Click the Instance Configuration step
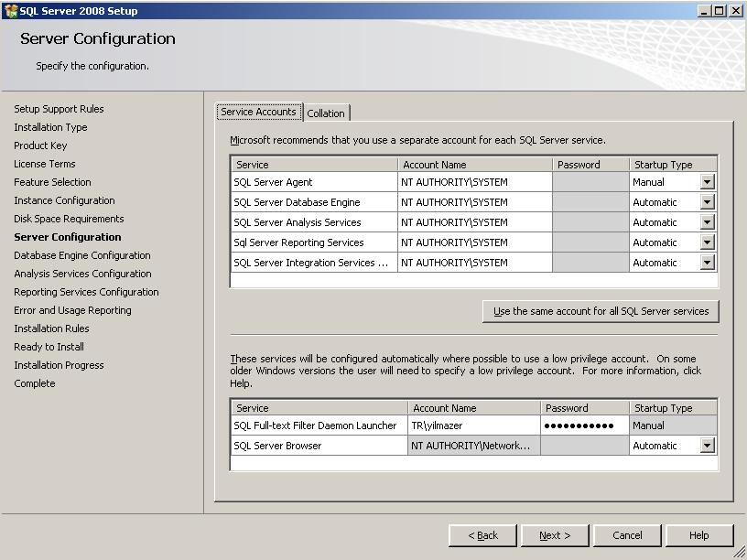Screen dimensions: 747x560 (x=64, y=200)
